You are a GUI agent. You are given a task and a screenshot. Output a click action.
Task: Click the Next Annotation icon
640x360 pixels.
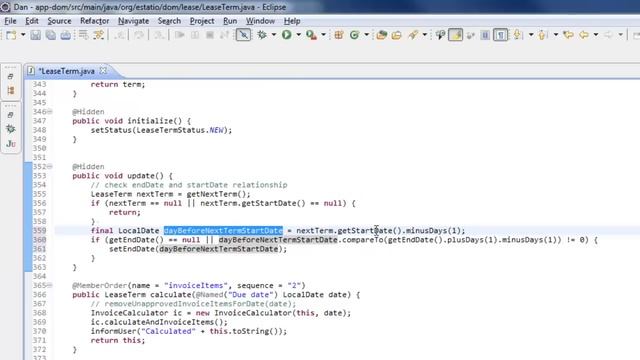(518, 35)
